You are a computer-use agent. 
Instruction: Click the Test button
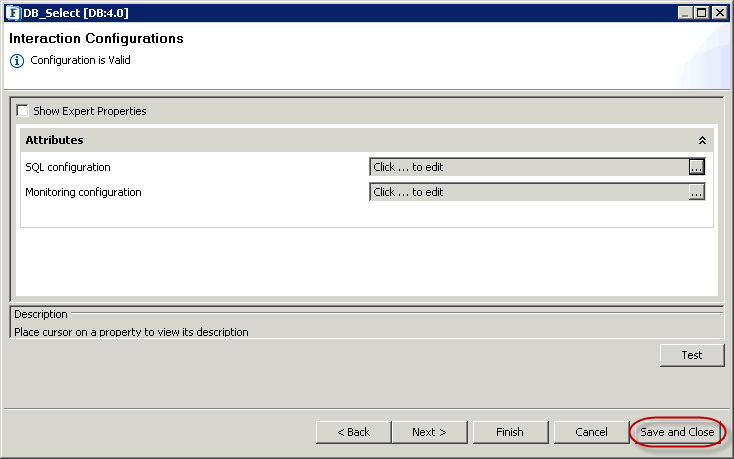[692, 355]
